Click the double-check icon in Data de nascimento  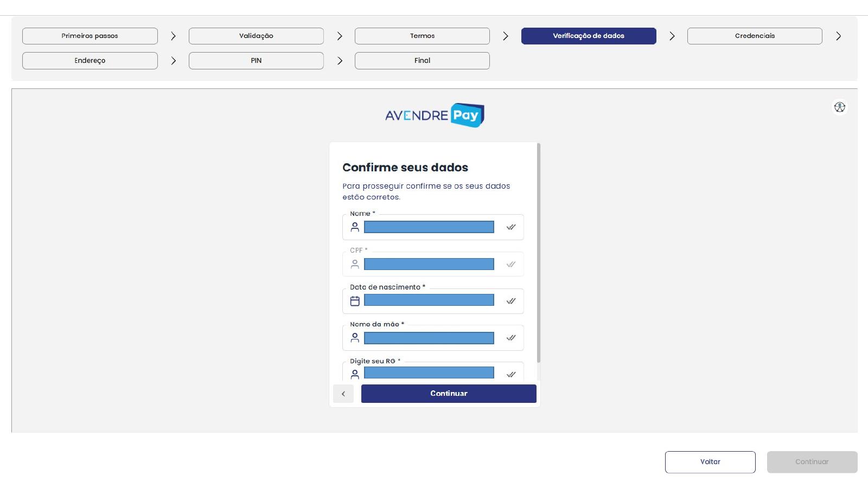click(x=511, y=301)
